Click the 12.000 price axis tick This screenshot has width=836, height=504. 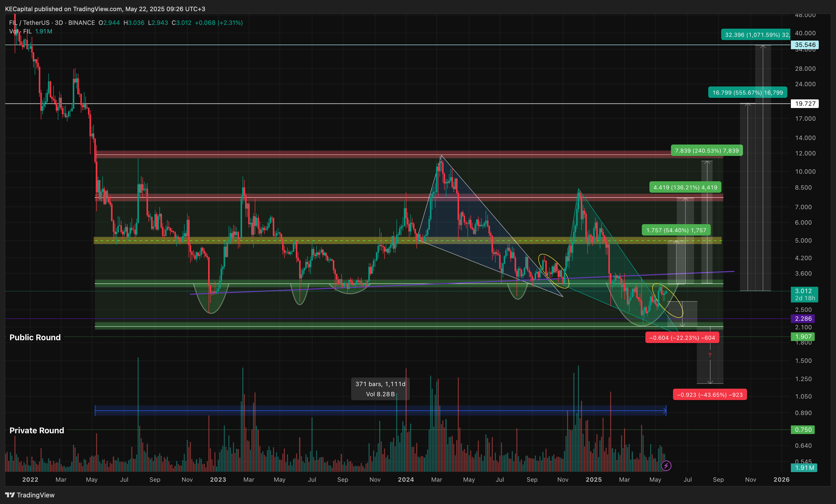click(805, 153)
